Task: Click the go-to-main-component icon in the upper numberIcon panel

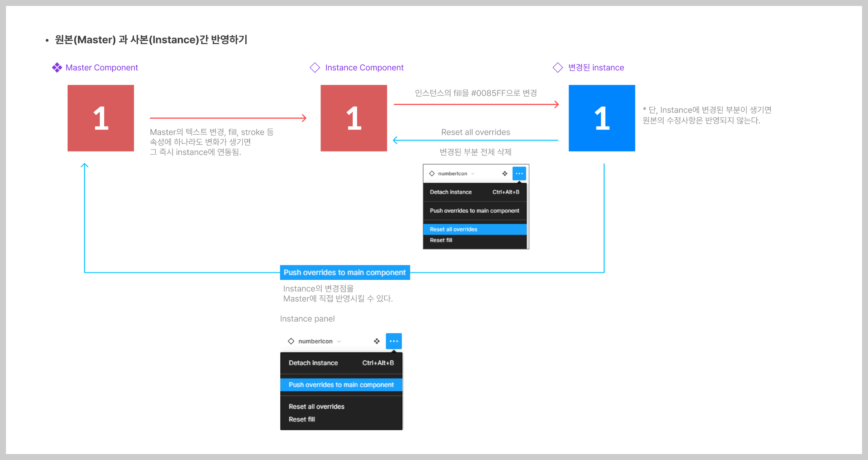Action: tap(505, 174)
